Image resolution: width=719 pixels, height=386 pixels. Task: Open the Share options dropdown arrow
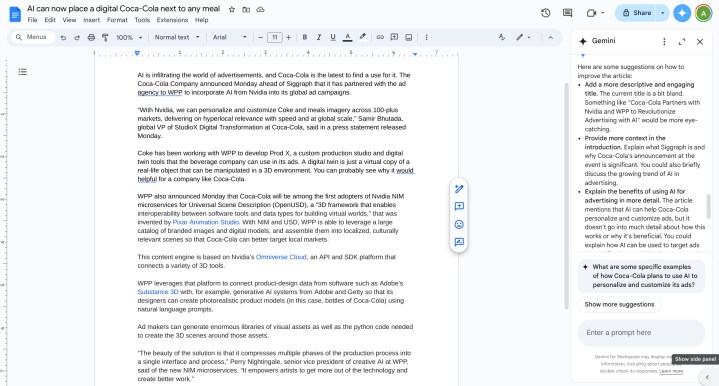point(663,13)
